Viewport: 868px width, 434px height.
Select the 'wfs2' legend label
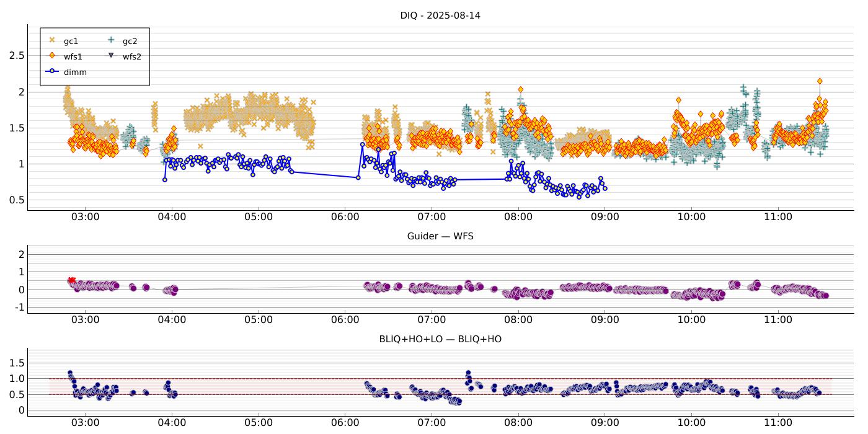coord(132,56)
